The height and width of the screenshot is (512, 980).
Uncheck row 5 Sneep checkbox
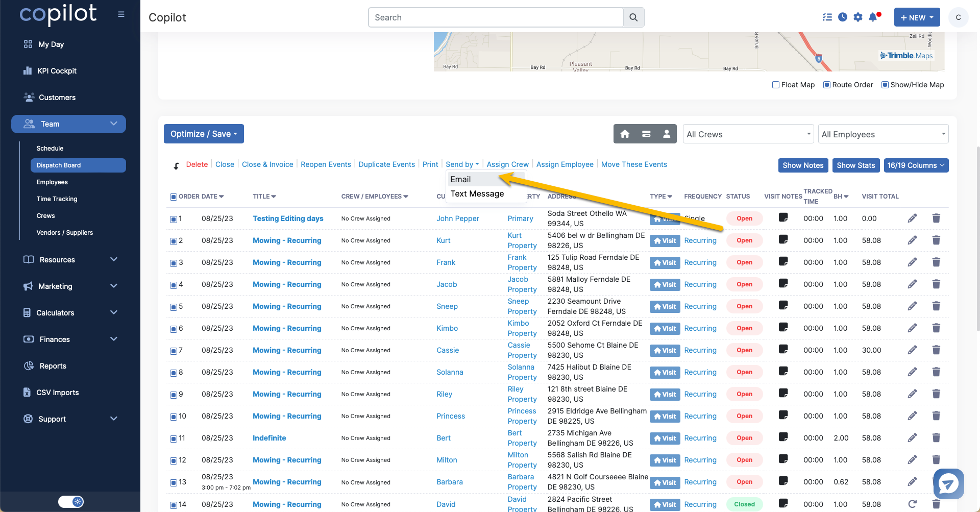(x=174, y=307)
